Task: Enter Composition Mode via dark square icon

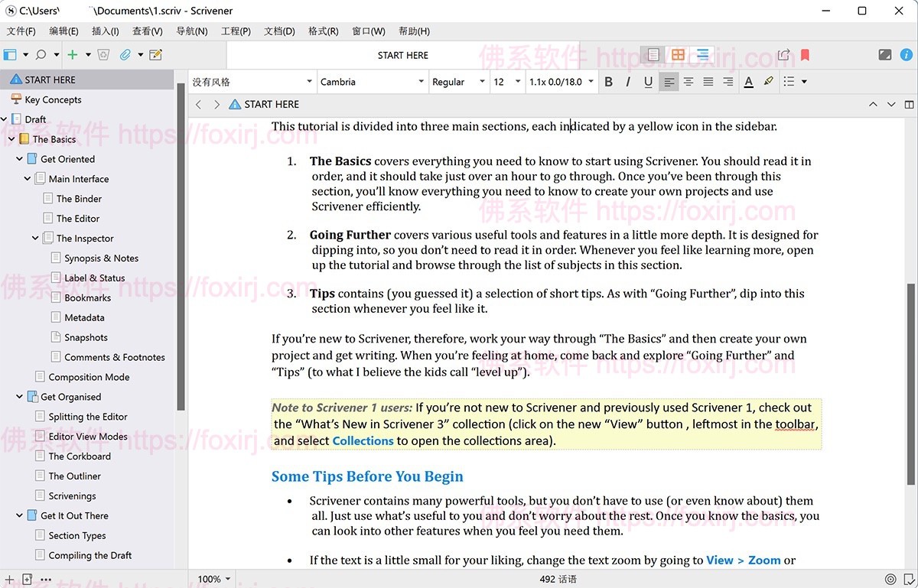Action: pyautogui.click(x=885, y=54)
